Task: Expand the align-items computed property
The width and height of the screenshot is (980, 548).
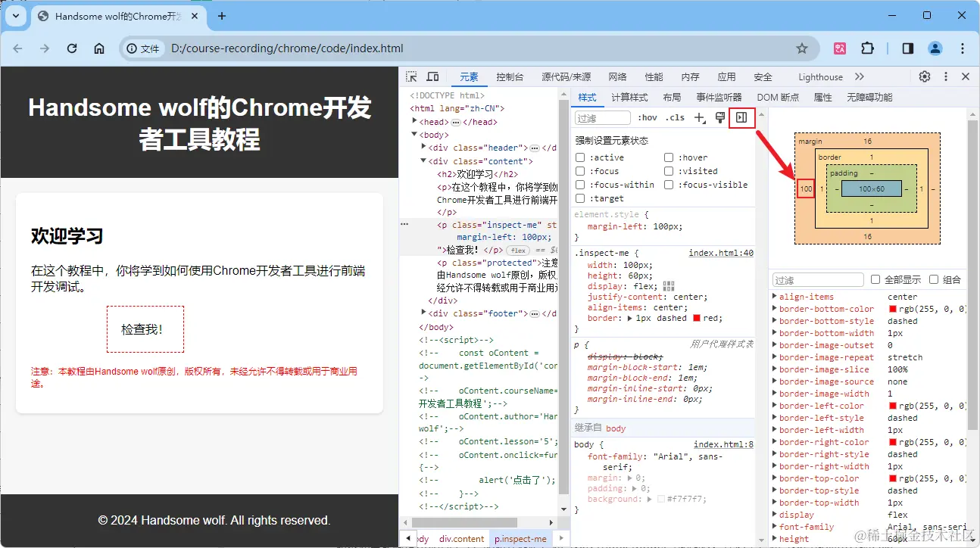Action: tap(775, 297)
